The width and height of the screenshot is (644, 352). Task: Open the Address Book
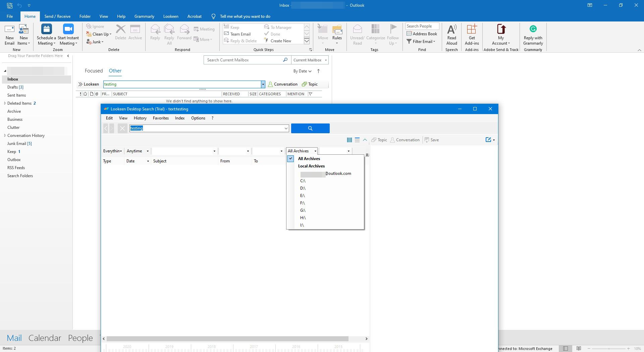tap(422, 34)
